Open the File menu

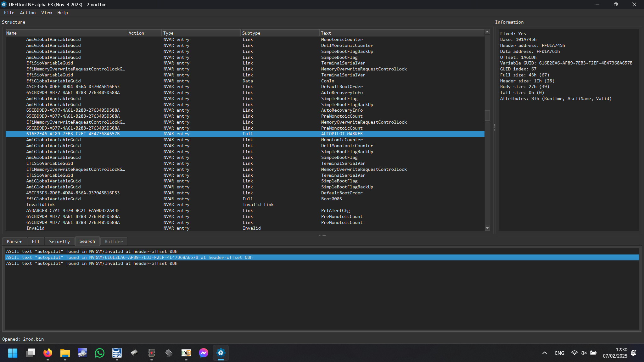pos(9,13)
